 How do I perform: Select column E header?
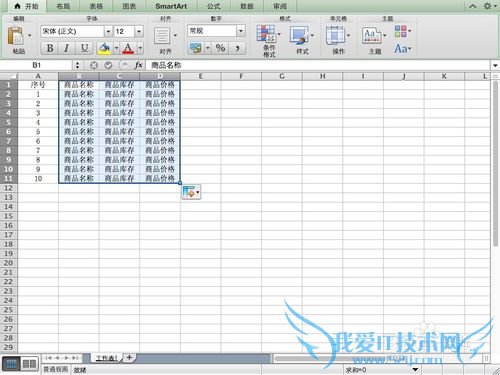[201, 76]
